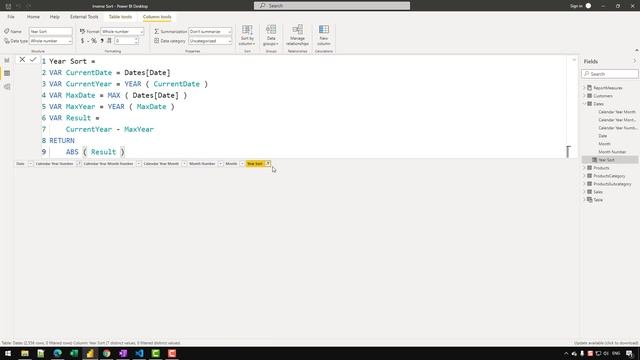Apply currency format with dollar icon
Image resolution: width=640 pixels, height=360 pixels.
(x=82, y=41)
